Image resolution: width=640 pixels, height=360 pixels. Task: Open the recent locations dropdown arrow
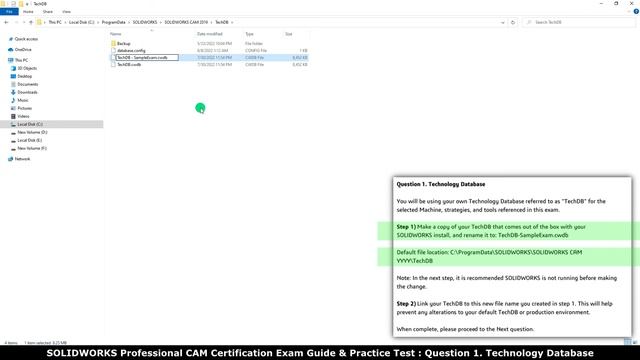[x=24, y=22]
